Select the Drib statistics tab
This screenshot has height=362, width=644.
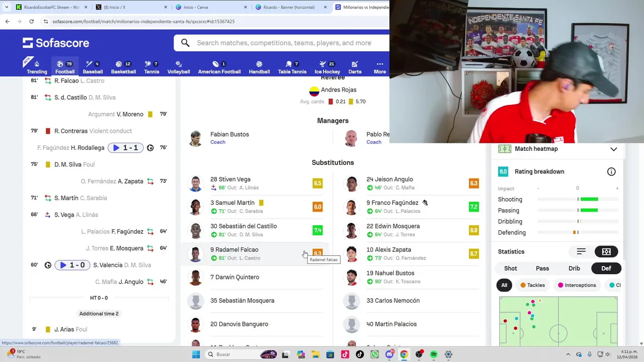[574, 268]
